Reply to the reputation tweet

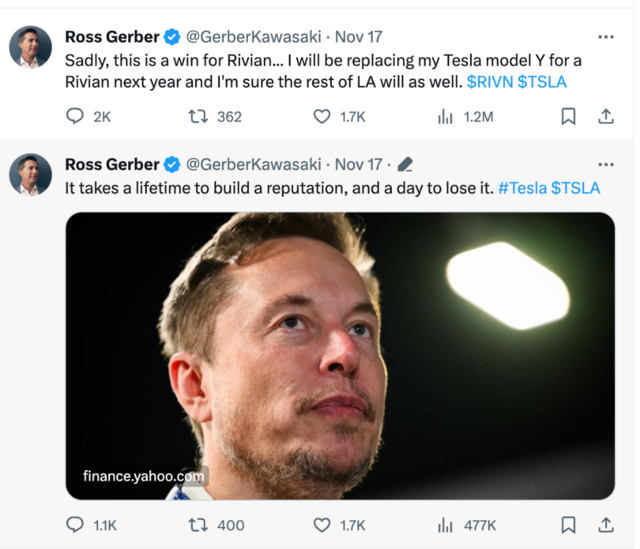coord(75,524)
